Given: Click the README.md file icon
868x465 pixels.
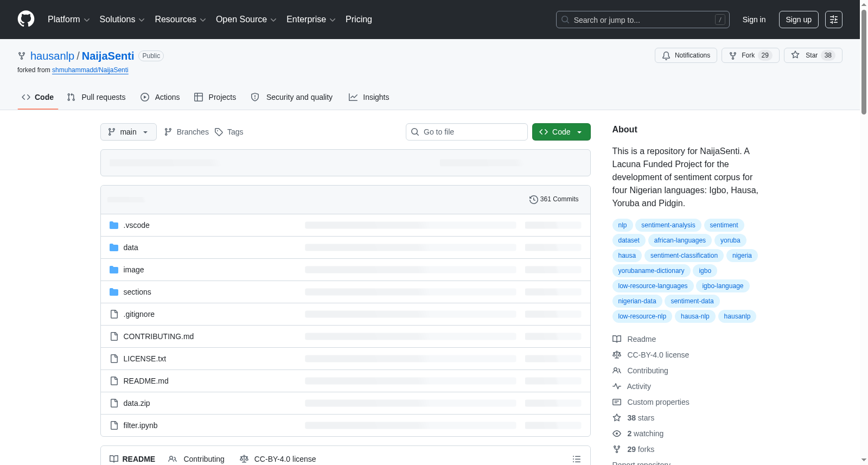Looking at the screenshot, I should (x=114, y=381).
